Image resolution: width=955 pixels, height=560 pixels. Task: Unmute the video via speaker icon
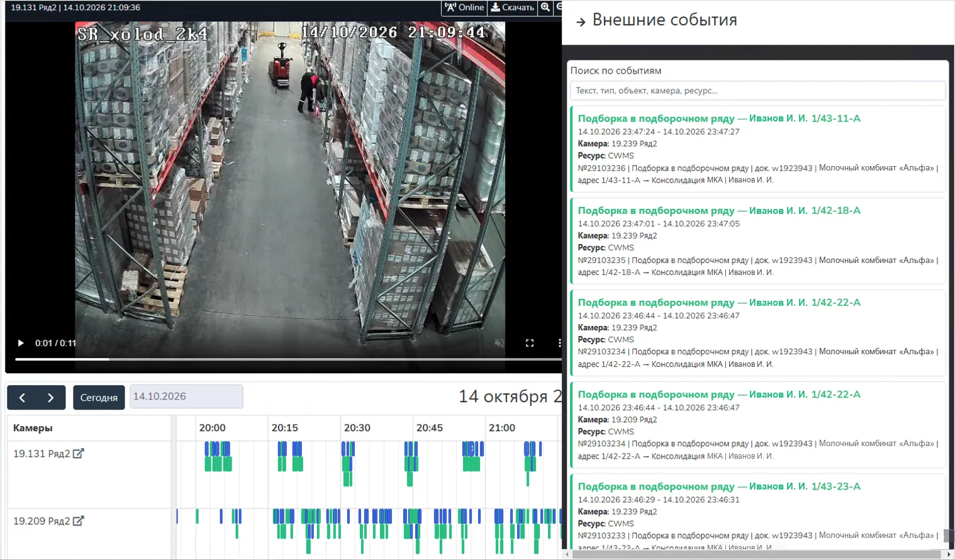(500, 343)
